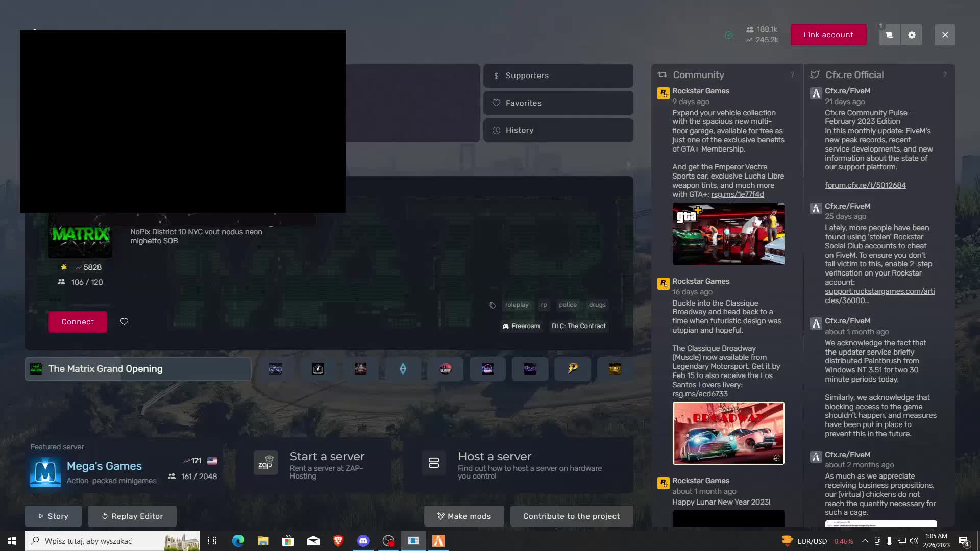Image resolution: width=980 pixels, height=551 pixels.
Task: Open the History server list
Action: pos(558,130)
